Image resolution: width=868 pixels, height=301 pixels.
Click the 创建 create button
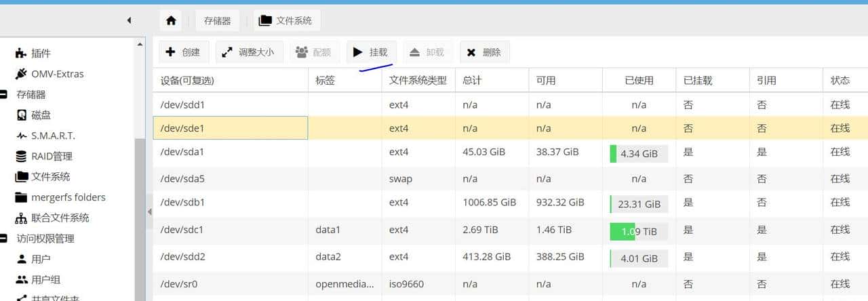coord(183,52)
